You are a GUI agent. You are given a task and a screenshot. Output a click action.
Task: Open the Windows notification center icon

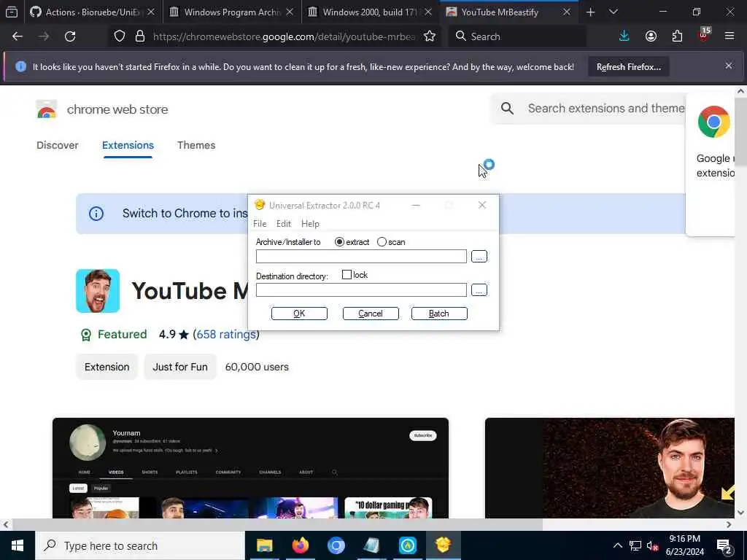click(724, 546)
